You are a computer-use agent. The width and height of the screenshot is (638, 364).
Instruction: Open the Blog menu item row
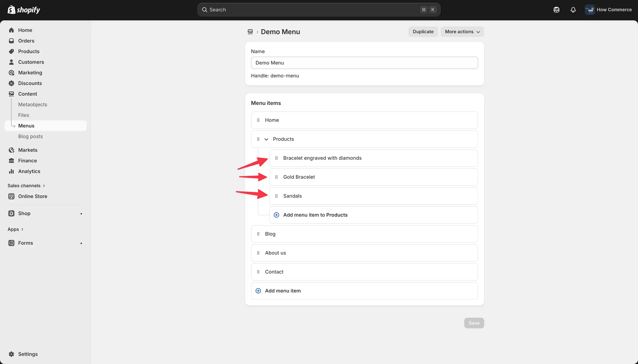tap(364, 234)
